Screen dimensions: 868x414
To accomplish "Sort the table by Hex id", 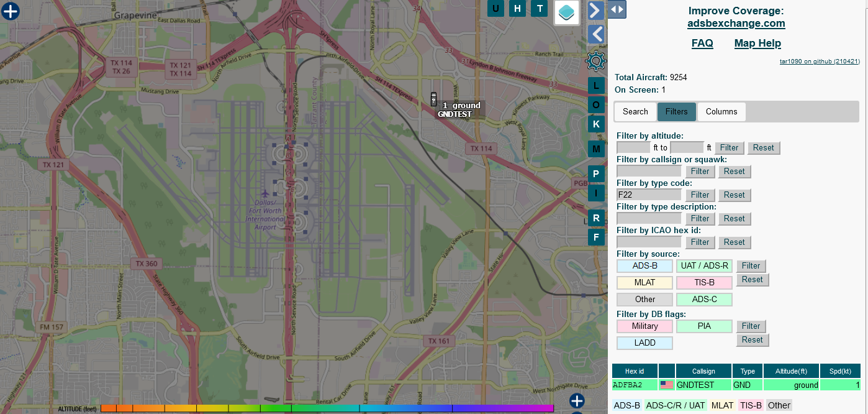I will click(x=635, y=371).
